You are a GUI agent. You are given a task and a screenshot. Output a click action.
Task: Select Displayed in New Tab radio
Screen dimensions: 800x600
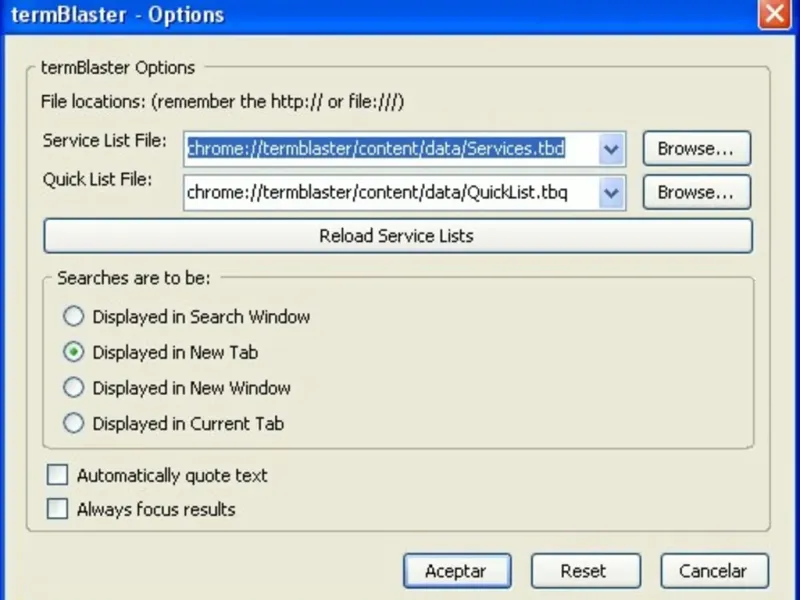(73, 352)
